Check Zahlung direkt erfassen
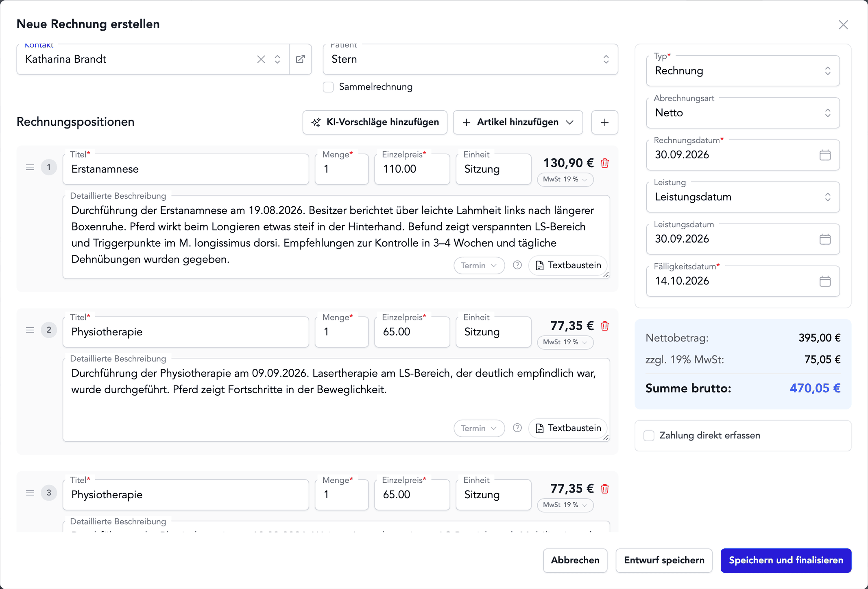This screenshot has width=868, height=589. tap(649, 436)
